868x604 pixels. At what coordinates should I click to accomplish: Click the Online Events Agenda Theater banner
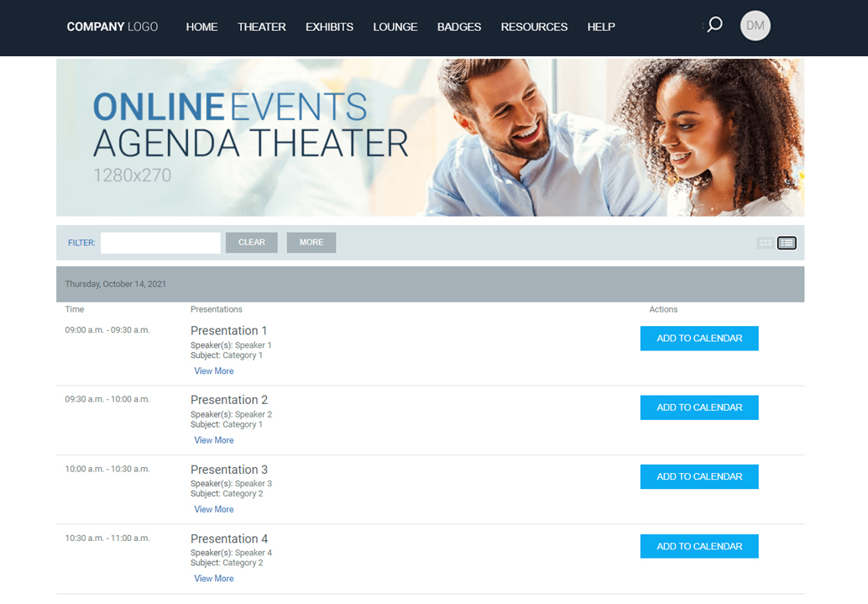430,138
